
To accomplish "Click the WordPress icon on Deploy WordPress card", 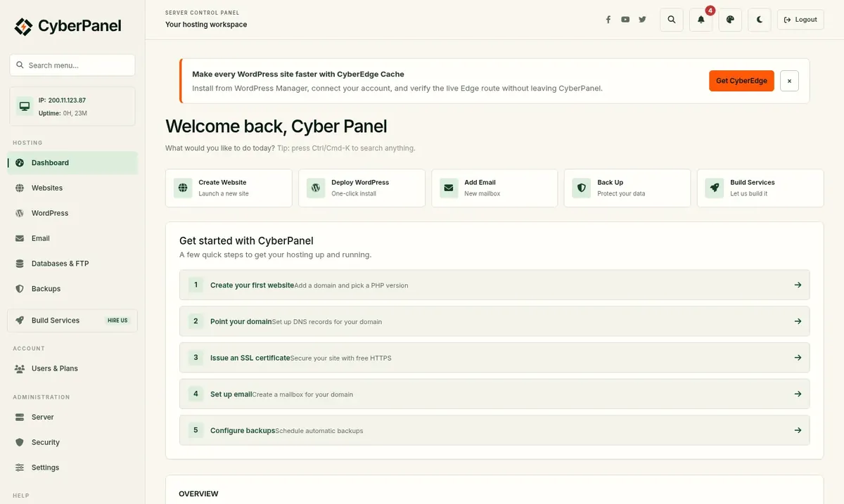I will point(316,188).
